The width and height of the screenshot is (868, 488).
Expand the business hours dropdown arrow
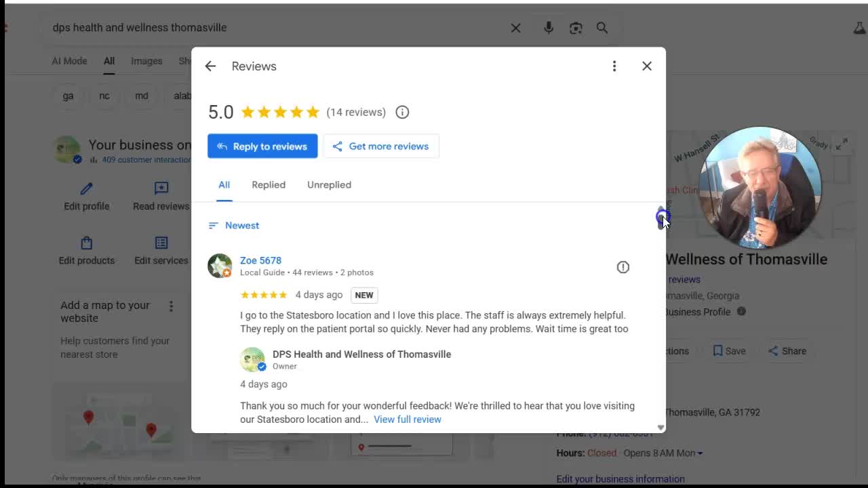[700, 453]
